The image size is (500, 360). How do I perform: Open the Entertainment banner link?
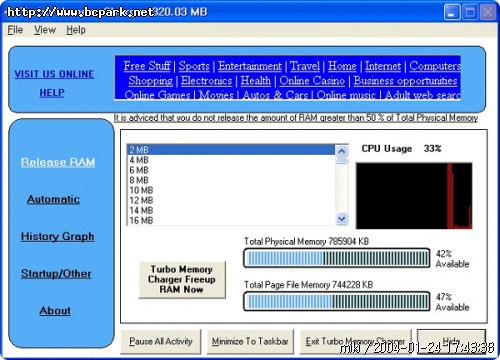[250, 66]
